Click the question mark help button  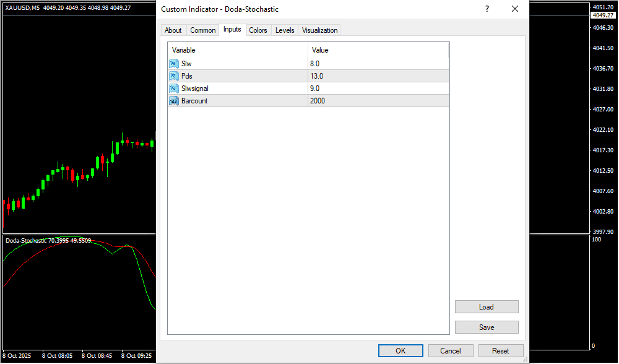[x=487, y=9]
